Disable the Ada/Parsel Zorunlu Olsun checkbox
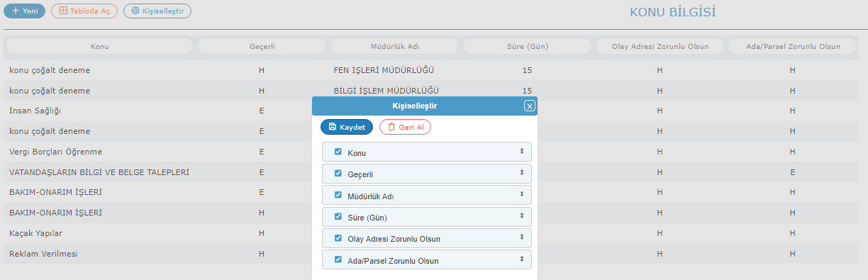 338,259
